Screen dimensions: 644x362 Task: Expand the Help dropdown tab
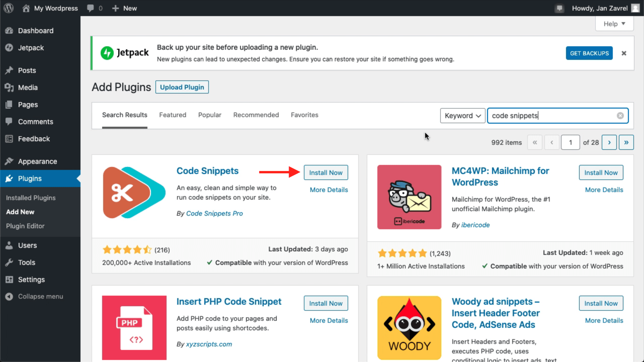[x=614, y=24]
